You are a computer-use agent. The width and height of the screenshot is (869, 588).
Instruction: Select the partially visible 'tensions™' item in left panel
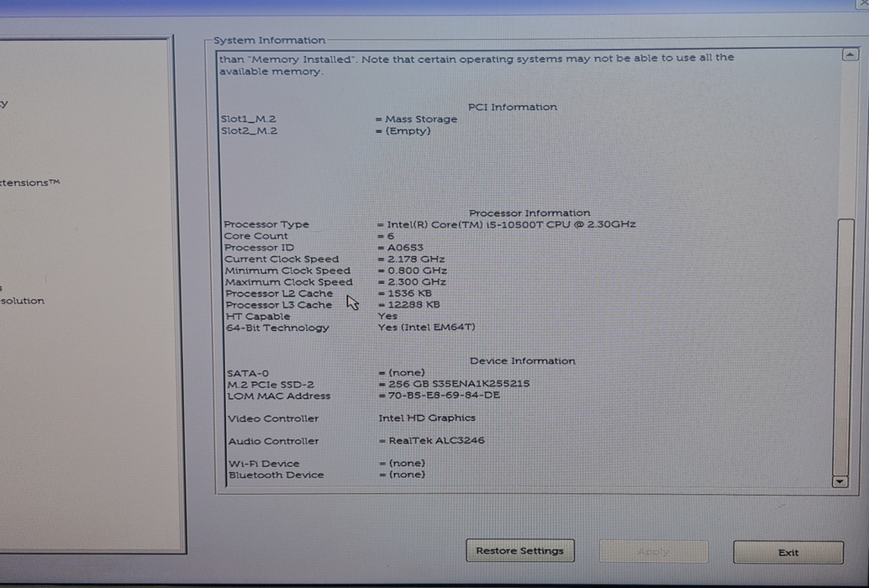point(30,183)
